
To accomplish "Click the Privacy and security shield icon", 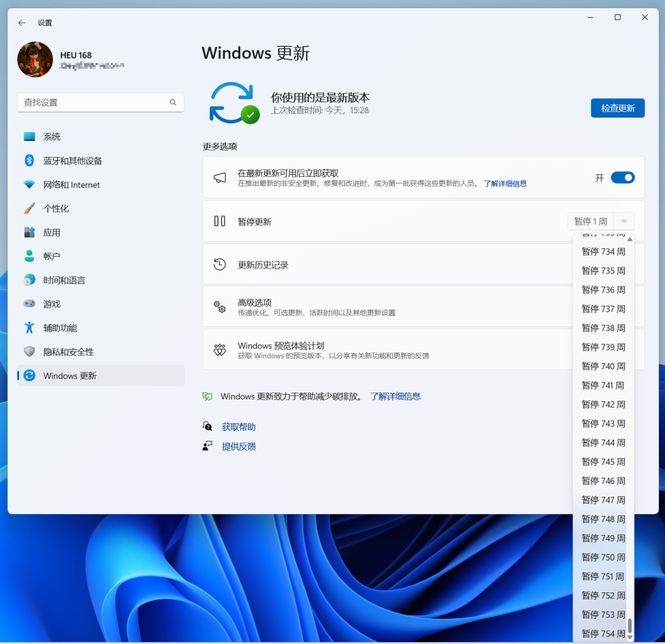I will 30,352.
